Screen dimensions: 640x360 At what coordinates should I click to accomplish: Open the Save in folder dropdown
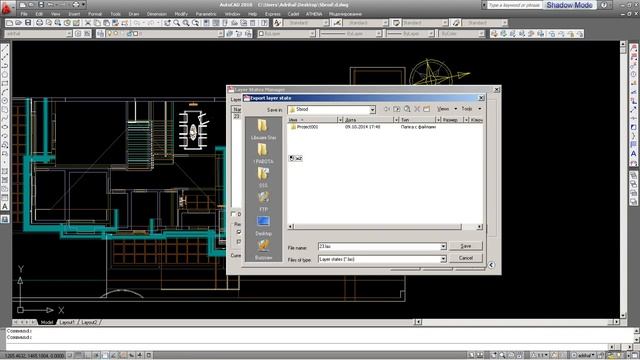click(372, 110)
